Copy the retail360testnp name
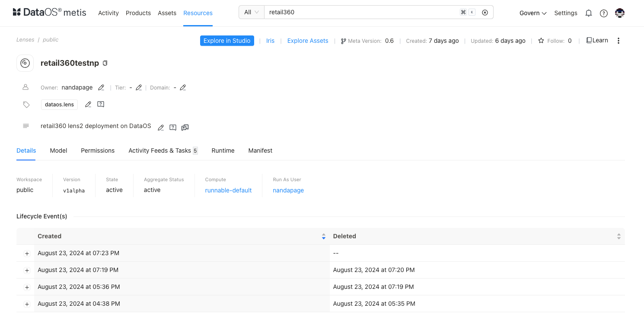 click(x=105, y=63)
